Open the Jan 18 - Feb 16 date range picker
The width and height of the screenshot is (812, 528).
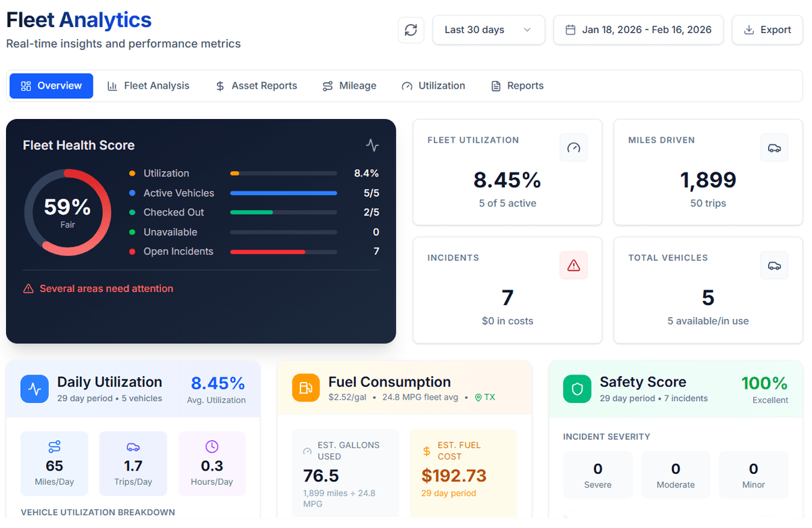coord(638,30)
